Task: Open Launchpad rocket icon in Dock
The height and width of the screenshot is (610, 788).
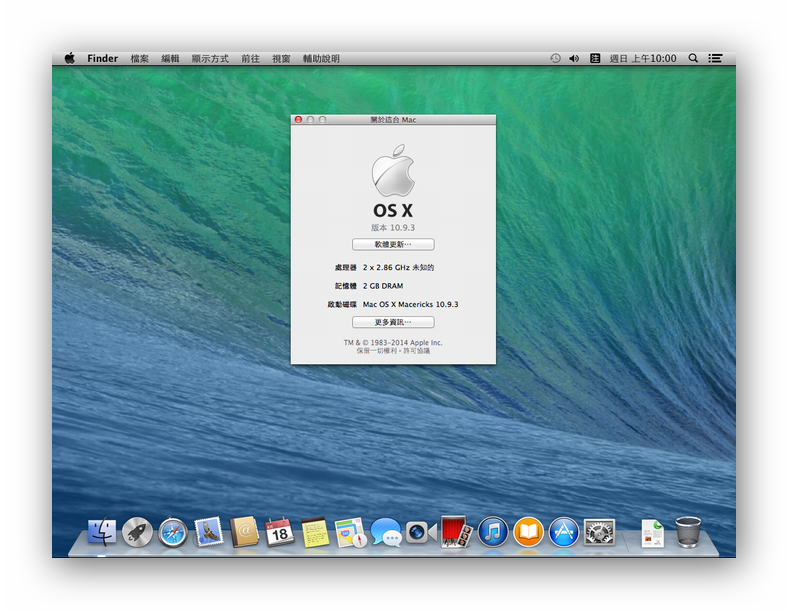Action: pyautogui.click(x=137, y=532)
